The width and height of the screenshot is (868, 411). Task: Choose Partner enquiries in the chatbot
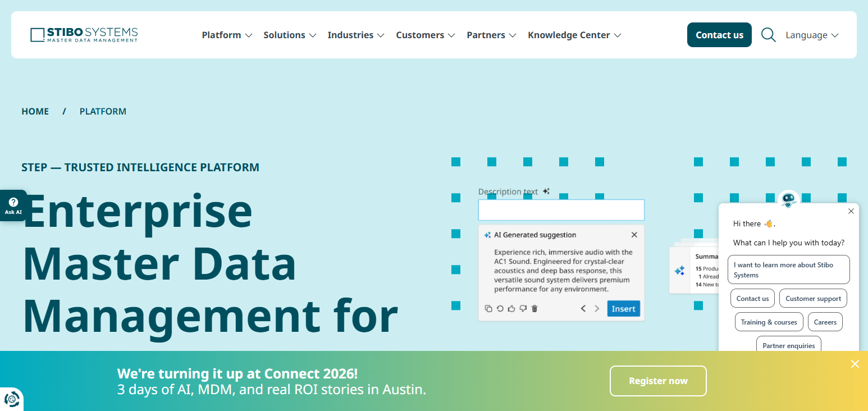(788, 344)
